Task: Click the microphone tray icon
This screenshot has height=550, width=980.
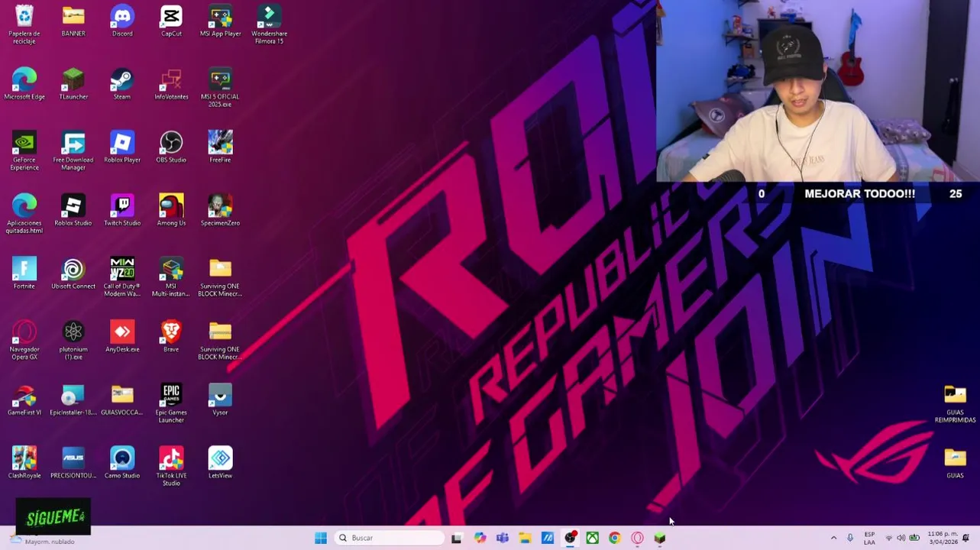Action: click(850, 538)
